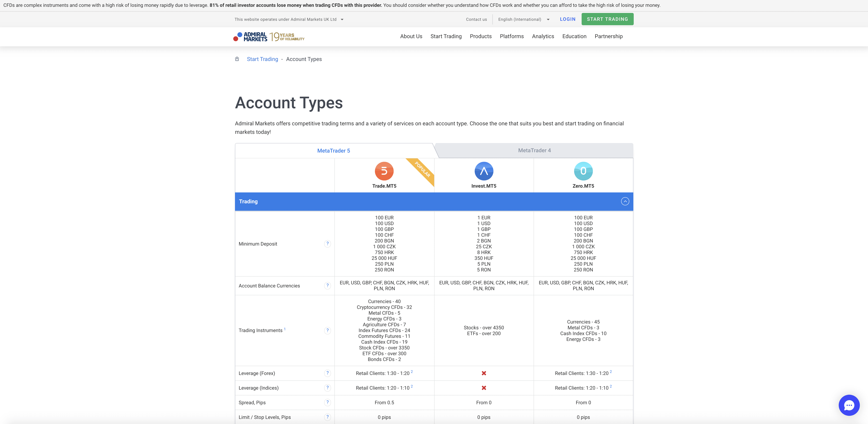
Task: Click the '25 000 HUF' value under Trade.MT5
Action: [384, 258]
